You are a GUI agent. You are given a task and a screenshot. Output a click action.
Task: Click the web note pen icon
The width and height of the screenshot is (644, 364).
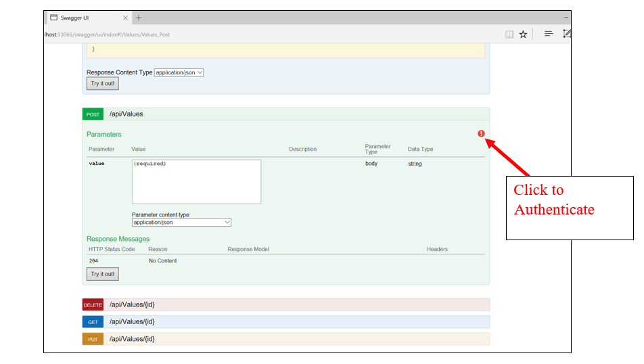(x=567, y=34)
